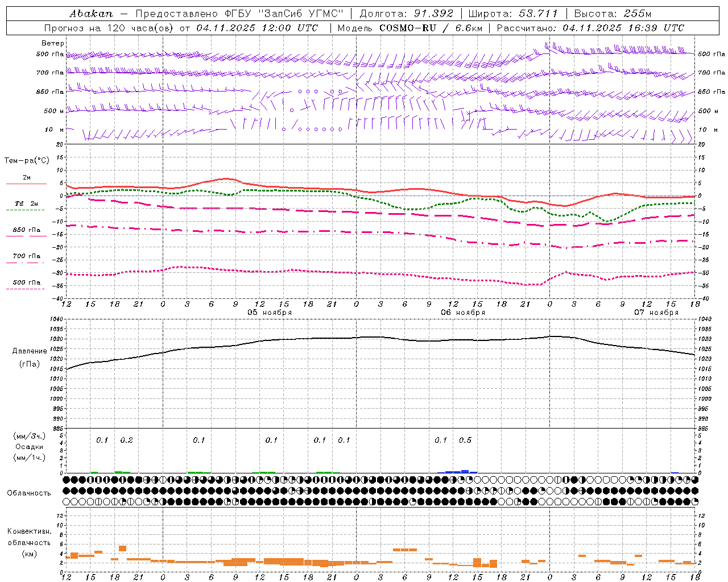Viewport: 728px width, 582px height.
Task: Click the 'Облачность' cloud cover label
Action: [x=29, y=493]
